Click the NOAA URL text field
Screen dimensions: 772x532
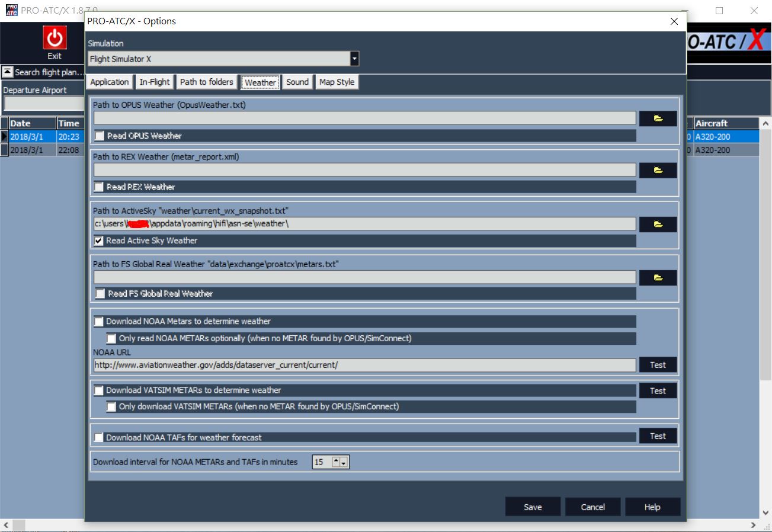[364, 365]
